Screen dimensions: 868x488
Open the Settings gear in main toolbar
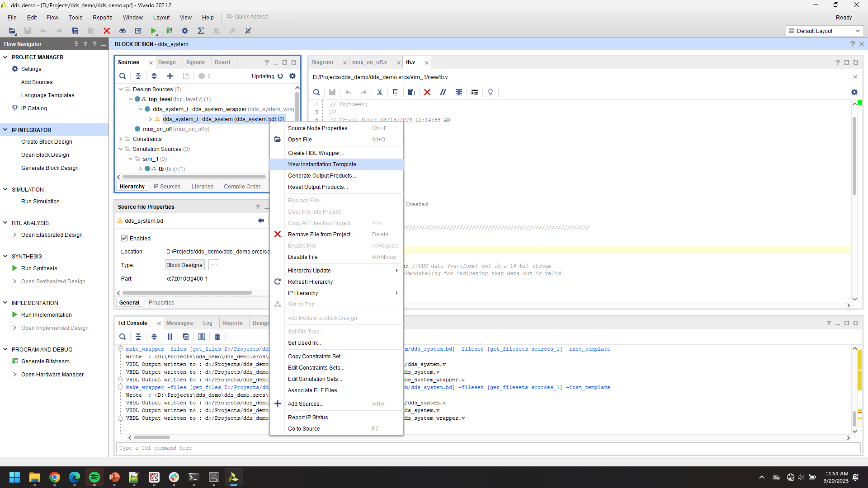tap(185, 31)
